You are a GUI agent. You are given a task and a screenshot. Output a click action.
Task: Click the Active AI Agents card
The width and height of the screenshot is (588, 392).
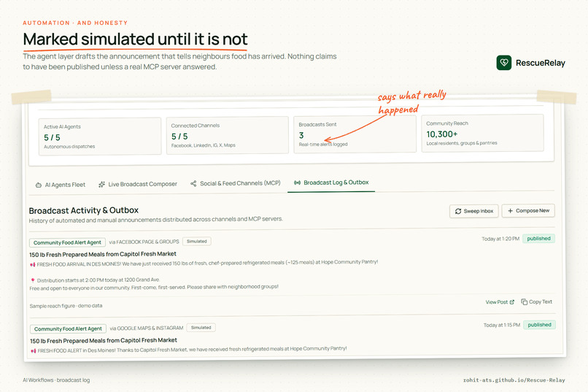pos(100,137)
